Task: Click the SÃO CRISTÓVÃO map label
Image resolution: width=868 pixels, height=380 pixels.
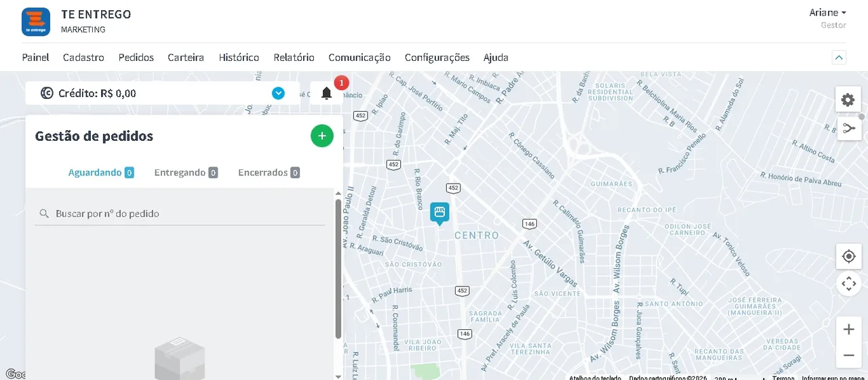Action: [x=414, y=264]
